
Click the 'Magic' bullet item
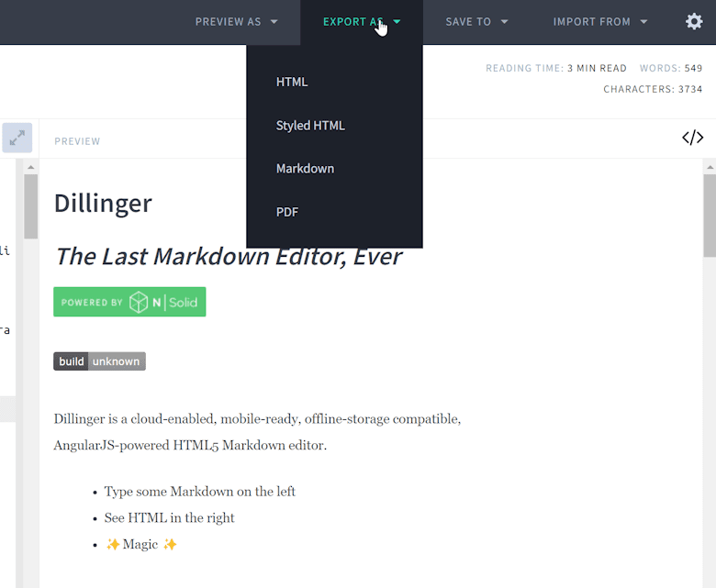click(x=140, y=545)
